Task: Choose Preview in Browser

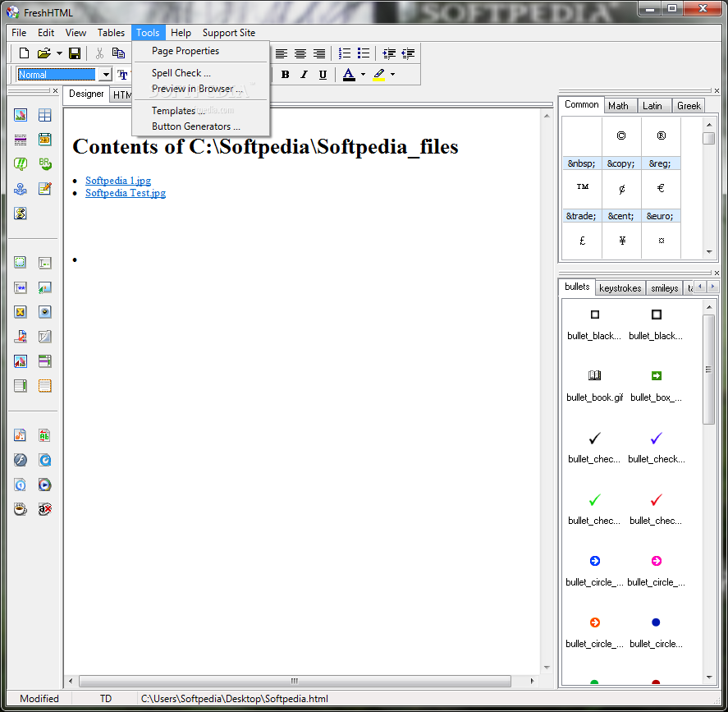Action: pos(197,88)
